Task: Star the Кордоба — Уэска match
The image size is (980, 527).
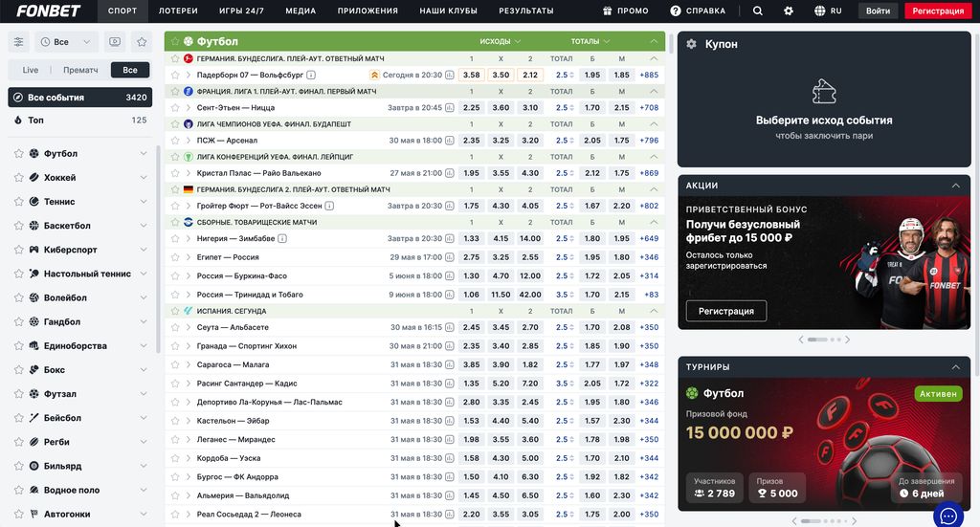Action: click(x=175, y=458)
